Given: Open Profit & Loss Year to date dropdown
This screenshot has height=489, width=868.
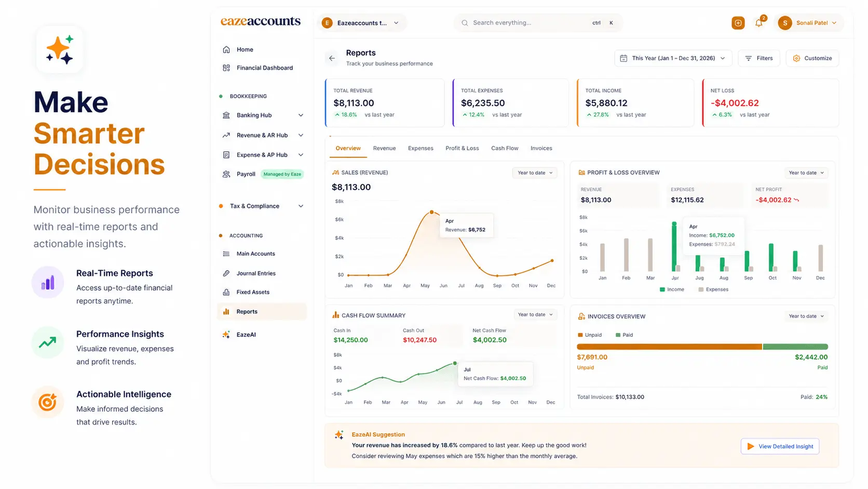Looking at the screenshot, I should (806, 173).
